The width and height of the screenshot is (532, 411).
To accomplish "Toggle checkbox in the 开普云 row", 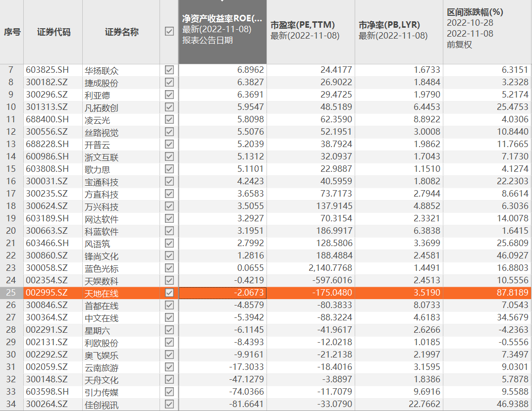I will [x=169, y=144].
